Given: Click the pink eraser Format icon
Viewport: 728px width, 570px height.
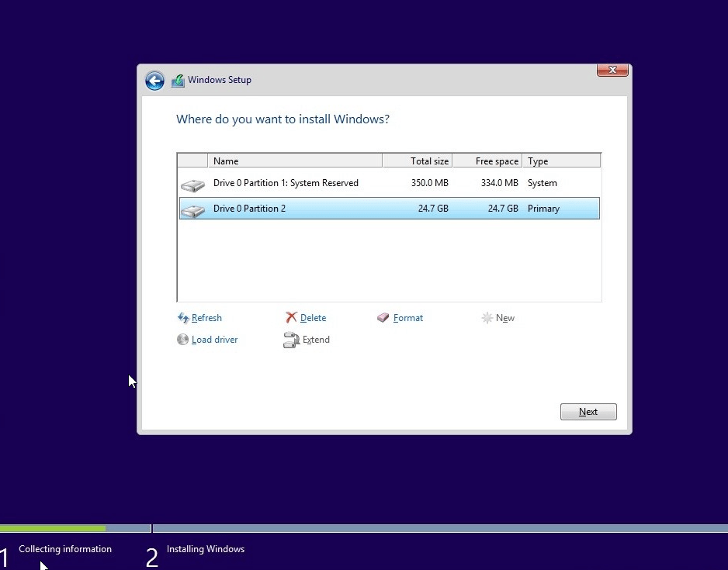Looking at the screenshot, I should [383, 318].
